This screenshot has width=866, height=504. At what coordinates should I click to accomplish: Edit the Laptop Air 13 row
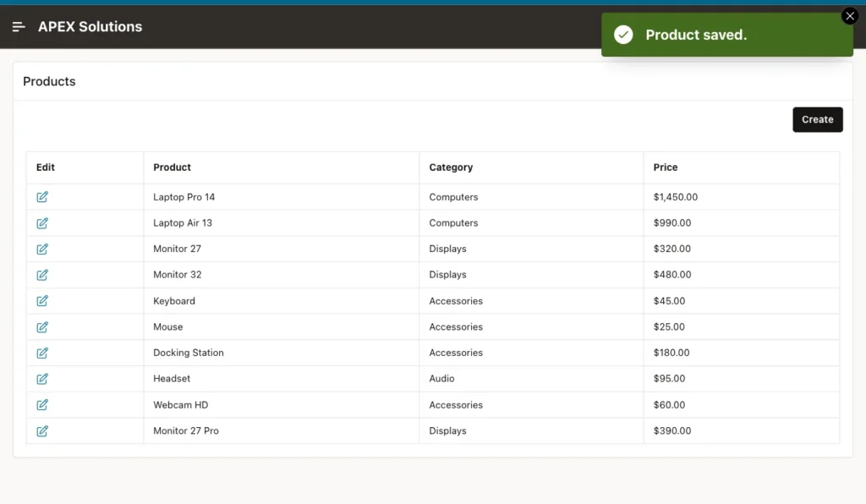pyautogui.click(x=42, y=223)
